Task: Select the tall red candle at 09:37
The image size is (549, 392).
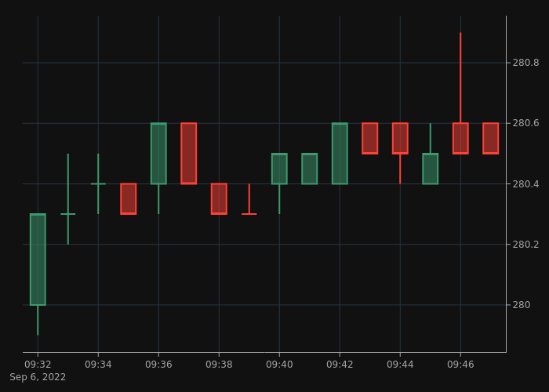Action: [x=189, y=154]
